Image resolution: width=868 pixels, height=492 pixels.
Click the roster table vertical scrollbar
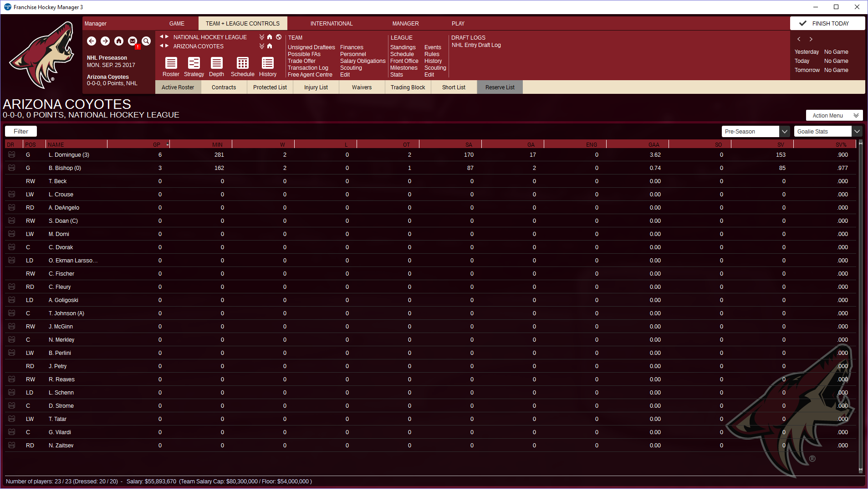tap(860, 307)
